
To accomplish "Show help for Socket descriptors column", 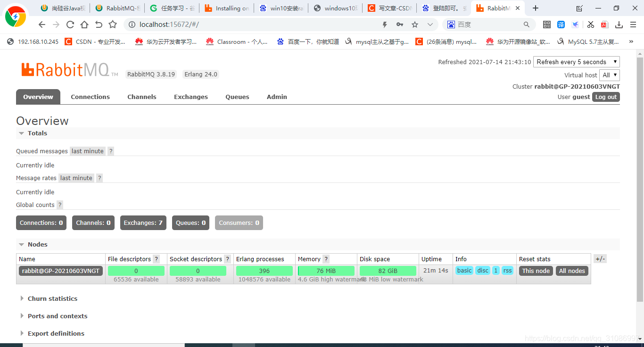I will pos(228,259).
